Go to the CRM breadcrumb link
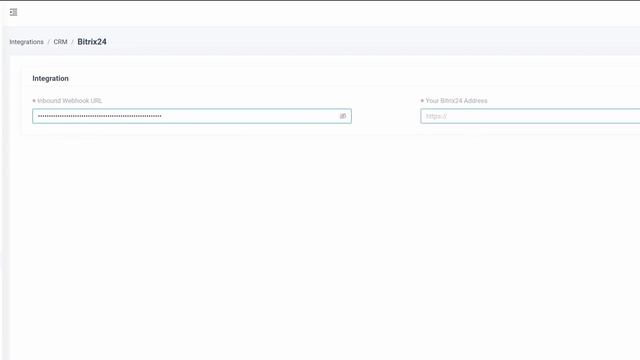 (60, 42)
